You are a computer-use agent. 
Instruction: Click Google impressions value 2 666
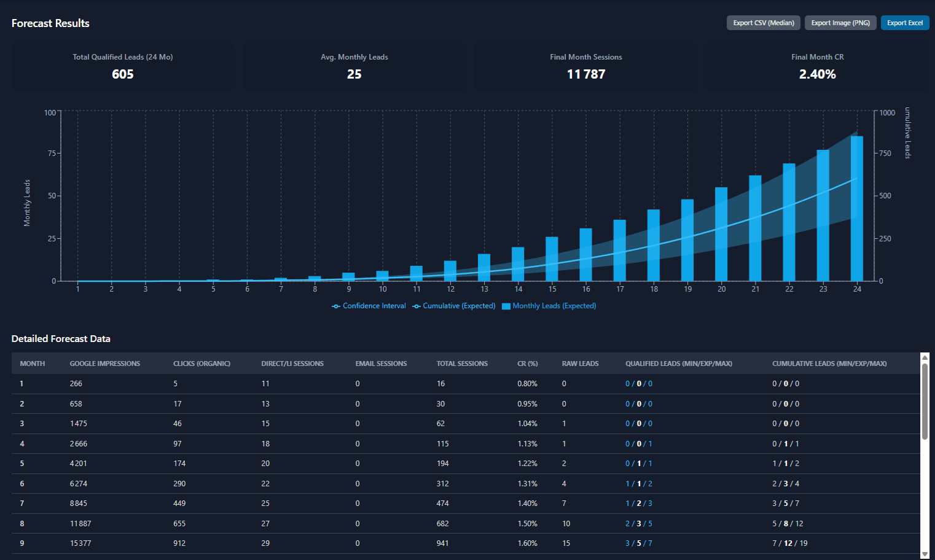click(78, 444)
